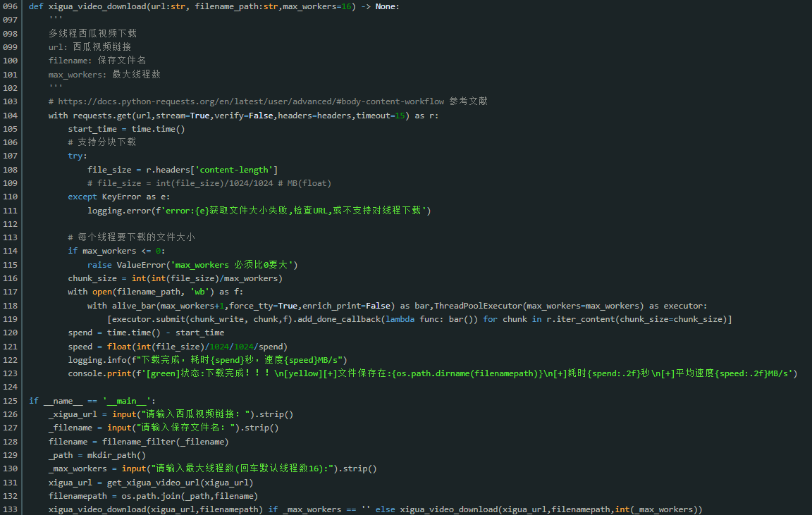The image size is (812, 515).
Task: Click 'mkdir_path()' on line 129
Action: point(116,456)
